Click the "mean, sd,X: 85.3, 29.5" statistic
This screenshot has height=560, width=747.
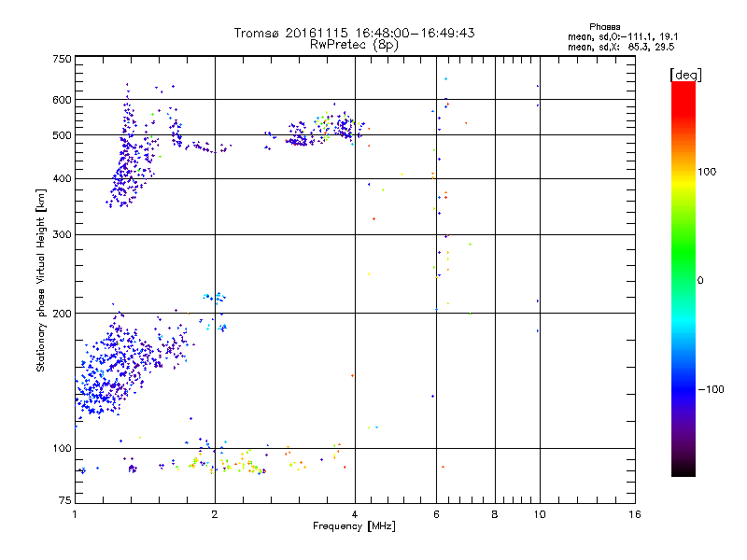[x=621, y=47]
